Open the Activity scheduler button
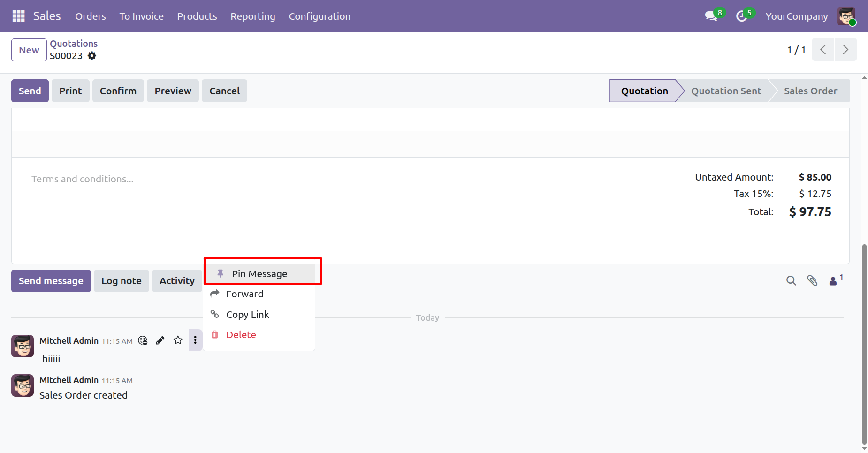This screenshot has width=868, height=453. pyautogui.click(x=177, y=281)
